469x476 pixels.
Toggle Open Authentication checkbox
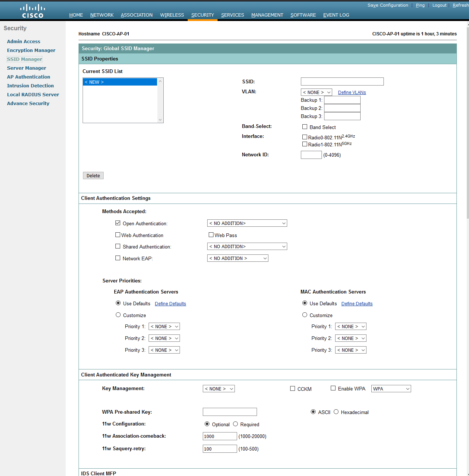pos(118,223)
